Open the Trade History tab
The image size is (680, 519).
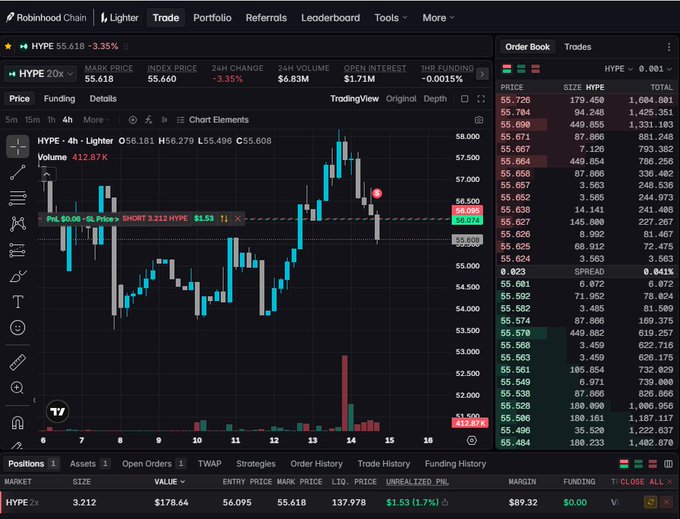384,464
